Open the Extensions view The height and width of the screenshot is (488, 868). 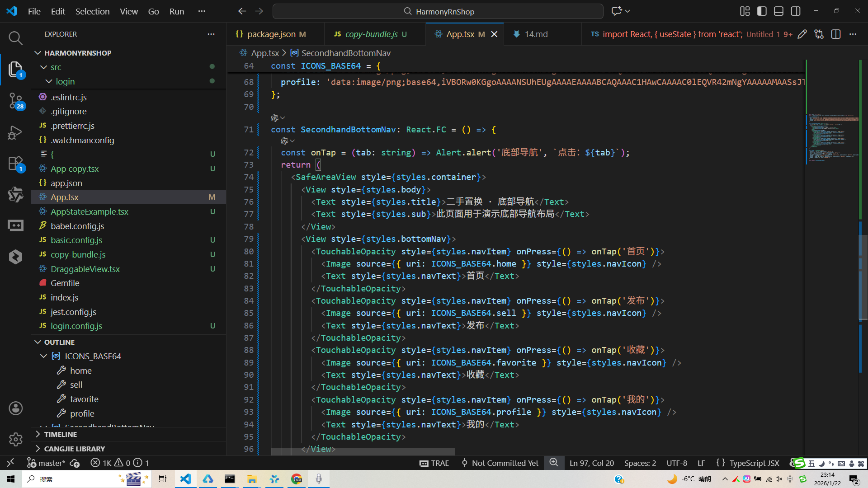pyautogui.click(x=15, y=164)
